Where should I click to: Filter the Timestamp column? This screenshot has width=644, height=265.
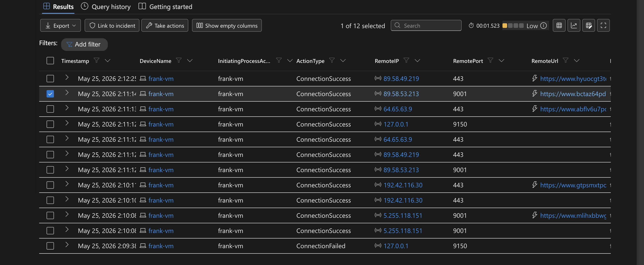[x=96, y=60]
